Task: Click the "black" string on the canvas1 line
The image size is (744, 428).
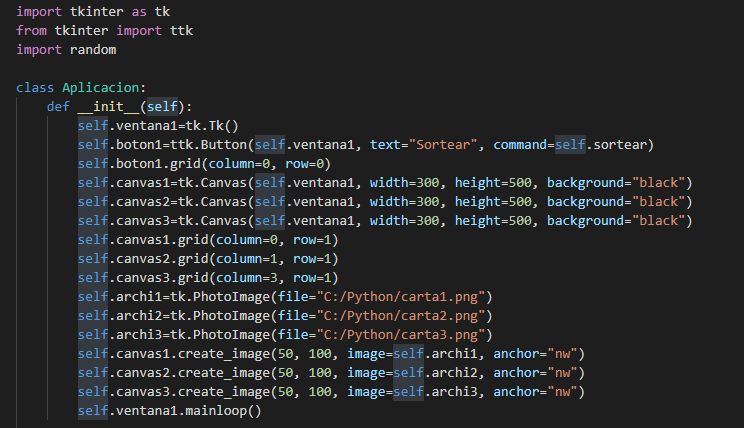Action: tap(659, 183)
